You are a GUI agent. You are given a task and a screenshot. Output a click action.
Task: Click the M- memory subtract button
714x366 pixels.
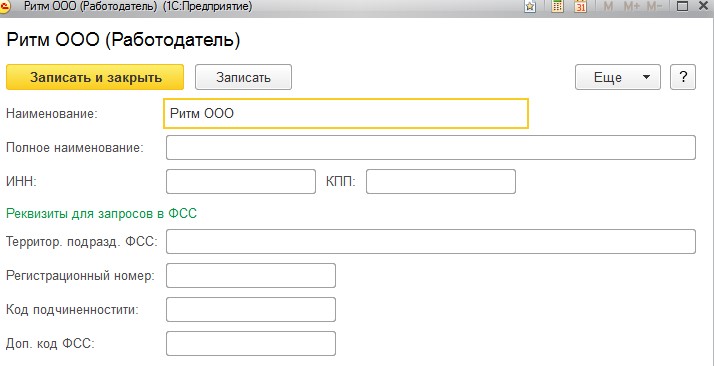[x=654, y=6]
